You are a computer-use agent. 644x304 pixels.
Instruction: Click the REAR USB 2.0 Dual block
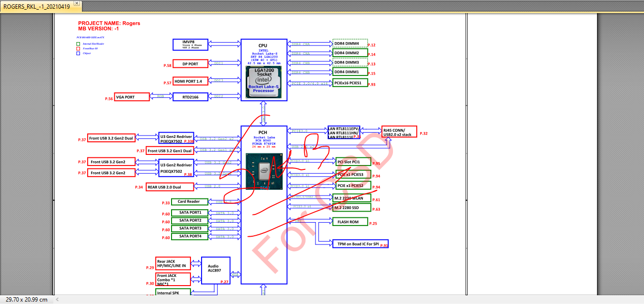pyautogui.click(x=170, y=187)
